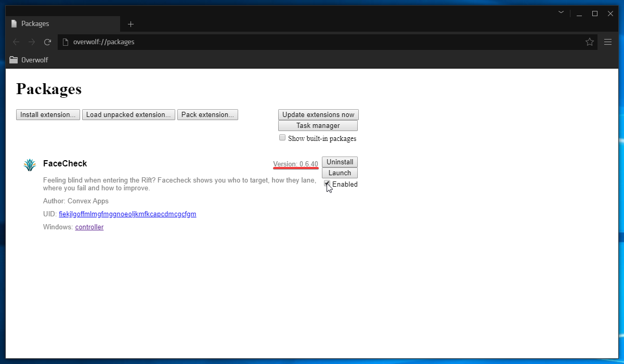The image size is (624, 364).
Task: Reload the packages page
Action: tap(47, 42)
